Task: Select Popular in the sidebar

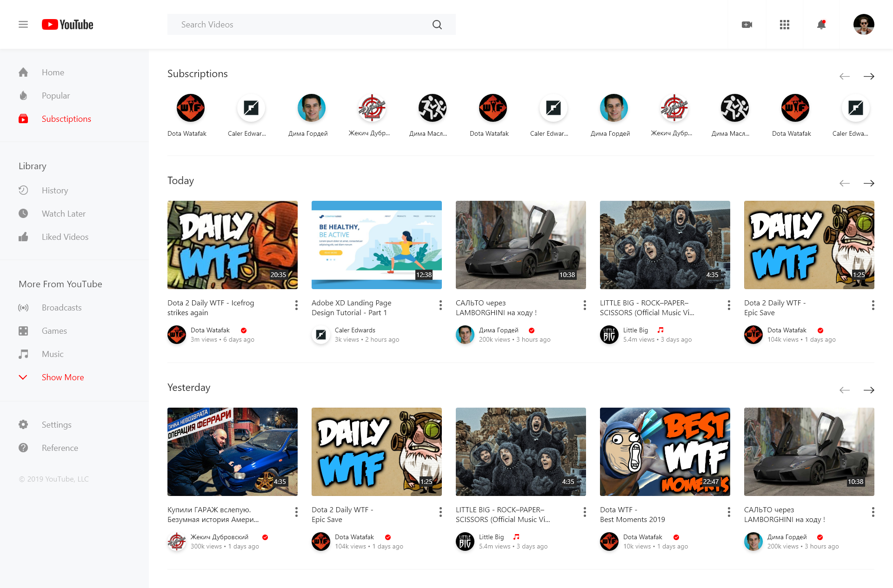Action: click(x=55, y=95)
